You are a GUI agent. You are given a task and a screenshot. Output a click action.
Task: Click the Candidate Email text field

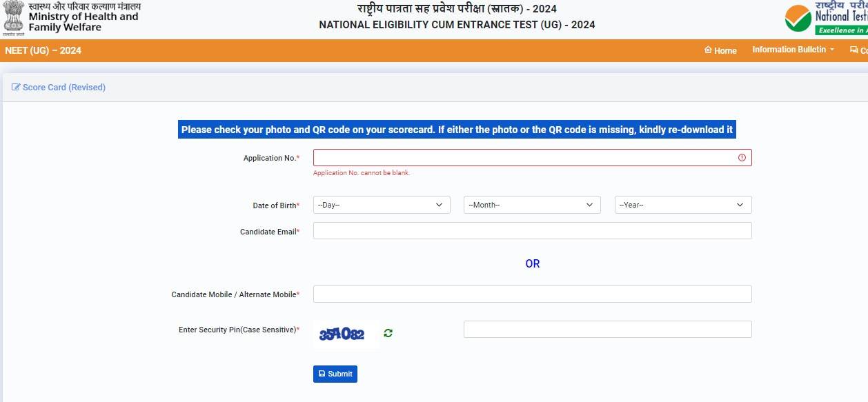point(532,231)
